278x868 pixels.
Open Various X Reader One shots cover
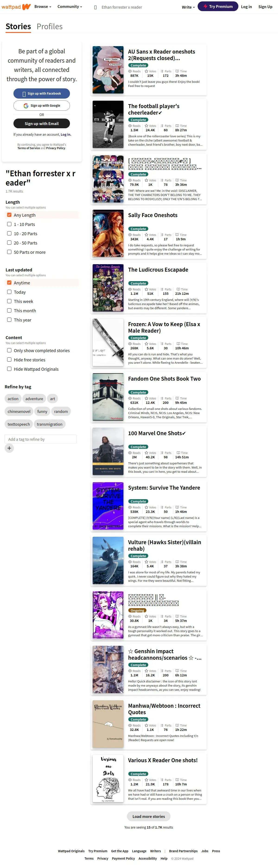(108, 779)
